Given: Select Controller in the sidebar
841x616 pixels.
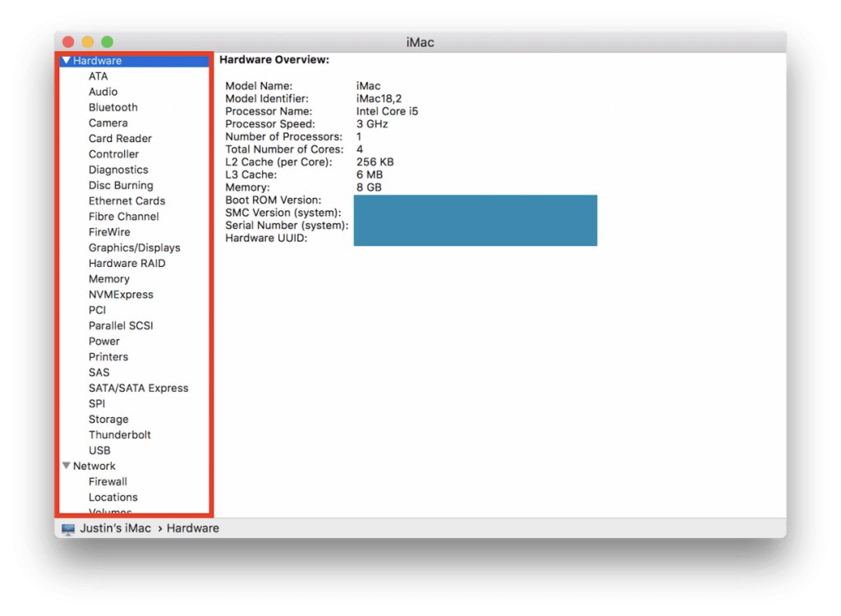Looking at the screenshot, I should click(113, 154).
